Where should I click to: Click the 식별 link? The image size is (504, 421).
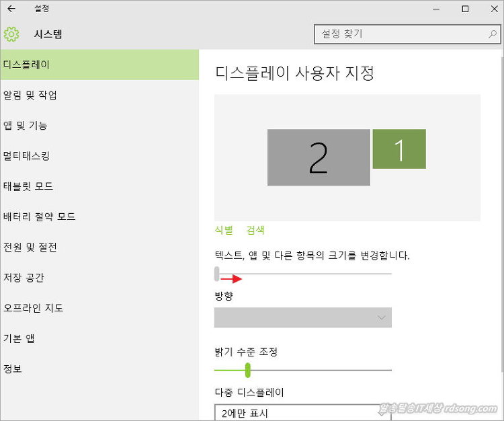(x=223, y=230)
